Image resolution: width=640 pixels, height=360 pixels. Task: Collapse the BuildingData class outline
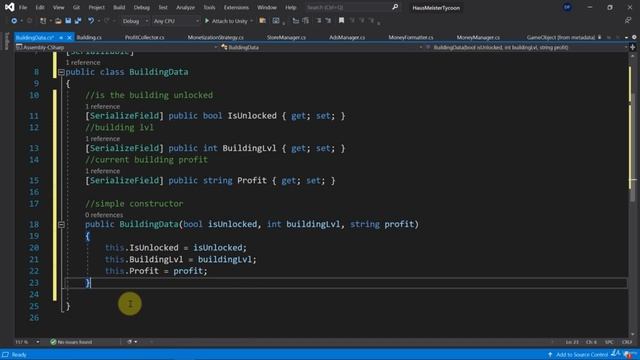[x=61, y=72]
